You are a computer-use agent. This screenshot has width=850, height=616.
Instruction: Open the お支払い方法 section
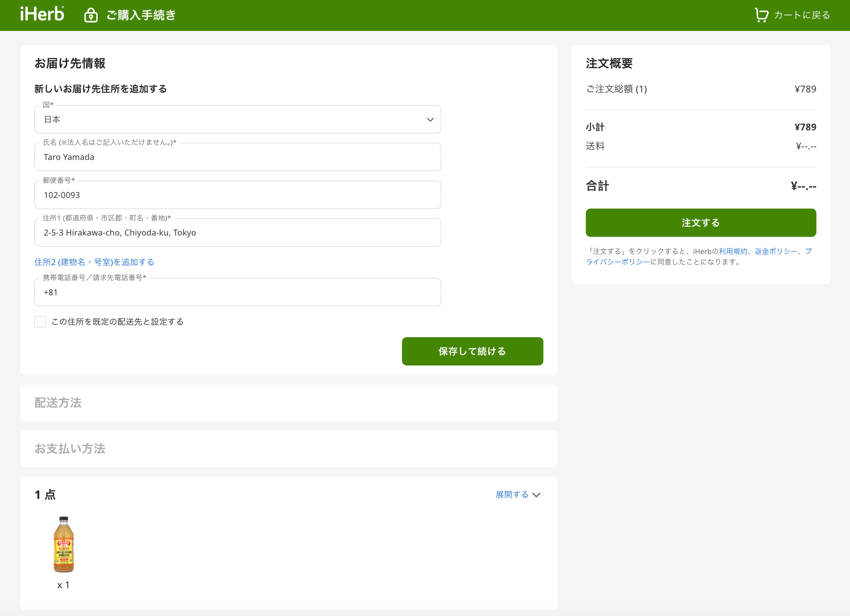[70, 449]
